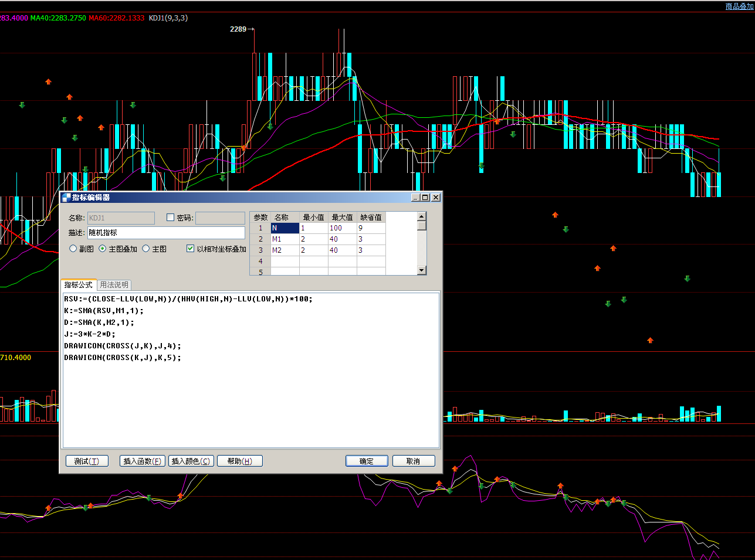Select the 主图 radio option
The image size is (755, 560).
[146, 249]
